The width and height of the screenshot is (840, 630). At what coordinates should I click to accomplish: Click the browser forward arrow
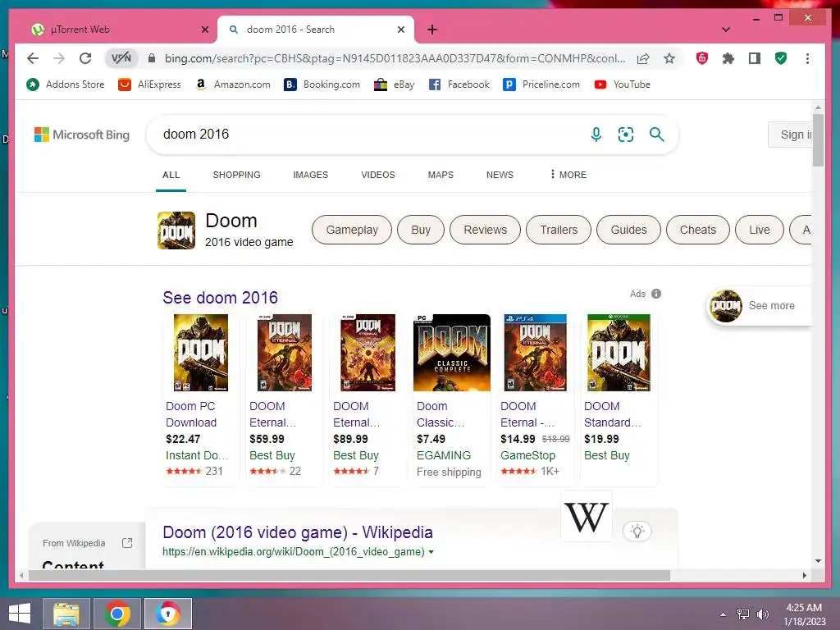click(59, 58)
